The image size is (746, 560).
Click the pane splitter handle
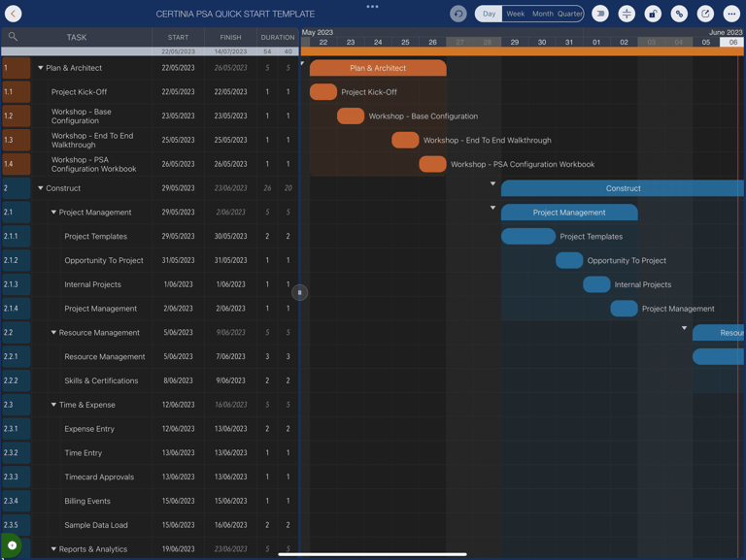tap(300, 292)
